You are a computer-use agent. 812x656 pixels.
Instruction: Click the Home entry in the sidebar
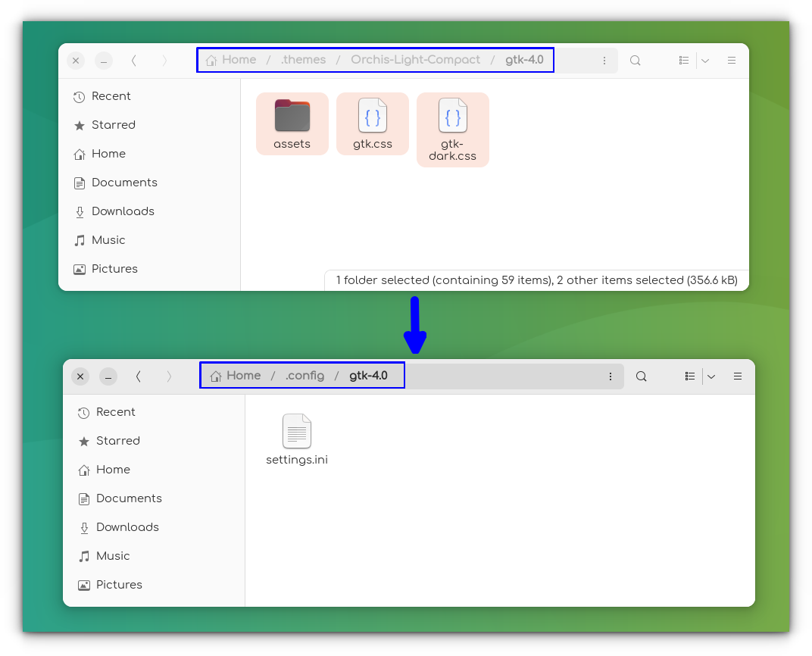click(107, 154)
